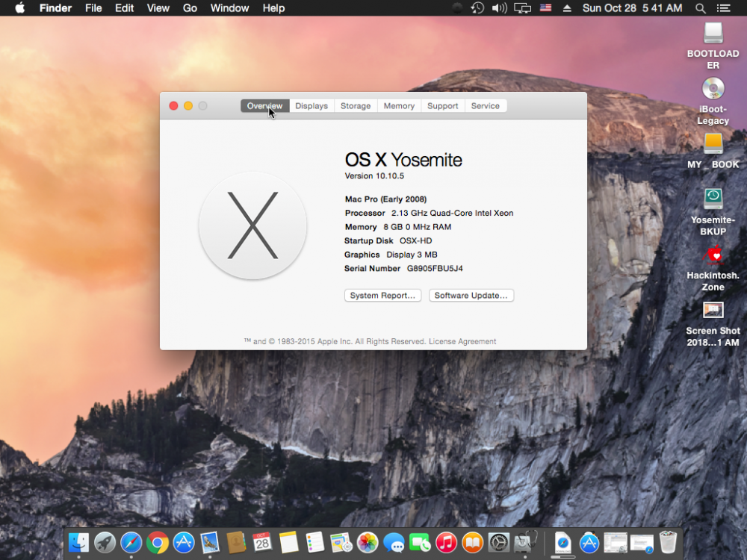Restore minimized Safari window in Dock
The width and height of the screenshot is (747, 560).
641,542
